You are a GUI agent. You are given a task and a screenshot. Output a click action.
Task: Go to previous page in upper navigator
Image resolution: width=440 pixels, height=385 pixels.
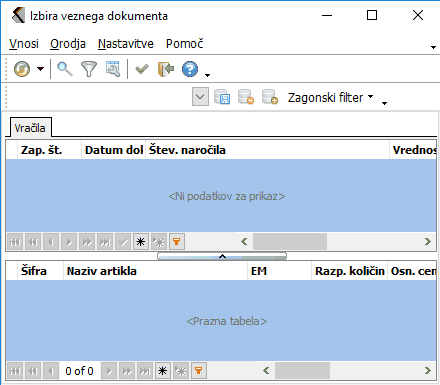pos(33,241)
